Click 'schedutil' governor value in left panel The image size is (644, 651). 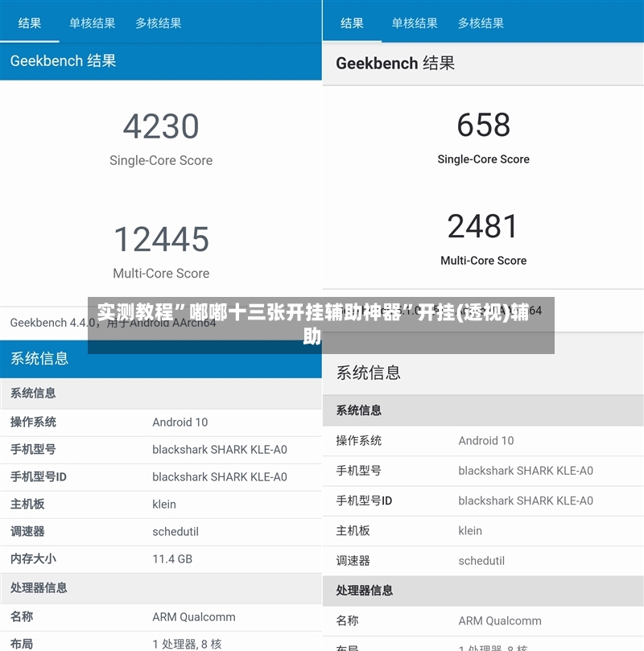(x=175, y=532)
